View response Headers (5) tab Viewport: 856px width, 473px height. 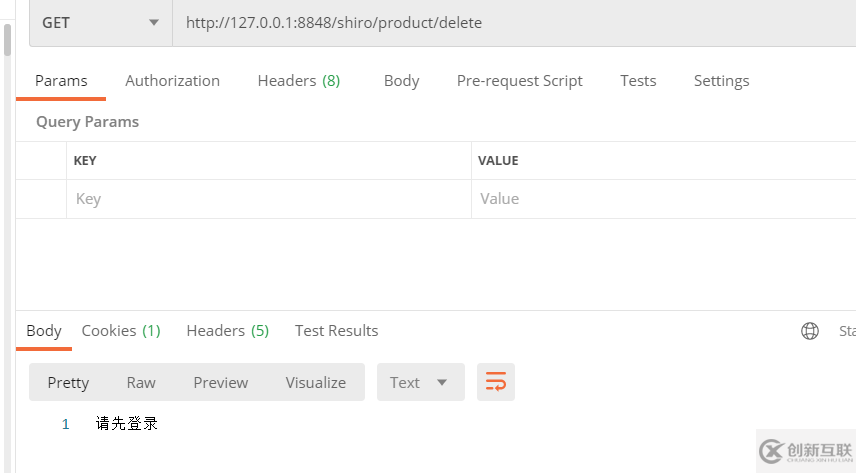[227, 331]
